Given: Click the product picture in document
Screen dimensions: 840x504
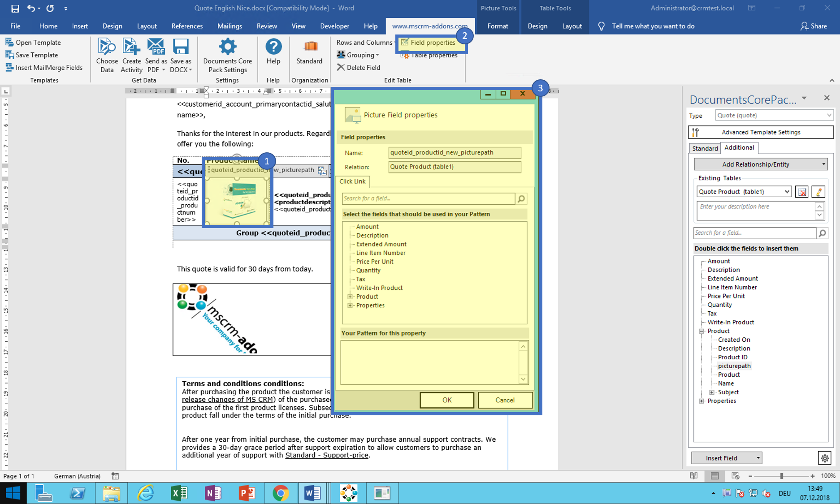Looking at the screenshot, I should click(x=237, y=200).
